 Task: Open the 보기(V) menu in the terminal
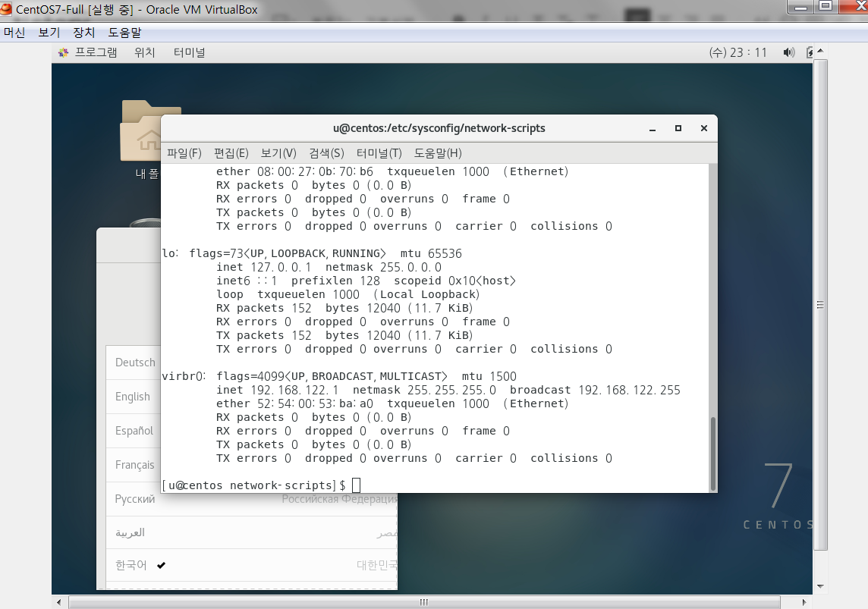coord(278,153)
